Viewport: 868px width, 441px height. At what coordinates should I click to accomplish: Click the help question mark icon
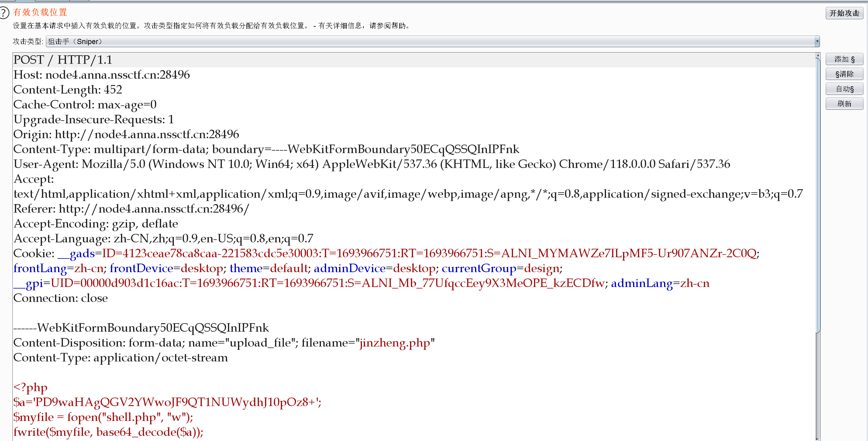(x=4, y=13)
